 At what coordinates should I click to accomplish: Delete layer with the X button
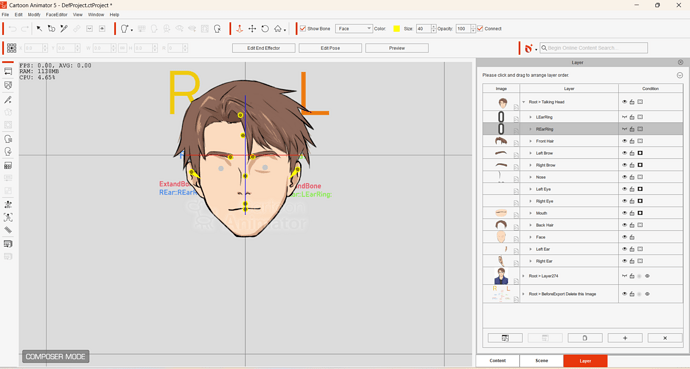[x=665, y=338]
